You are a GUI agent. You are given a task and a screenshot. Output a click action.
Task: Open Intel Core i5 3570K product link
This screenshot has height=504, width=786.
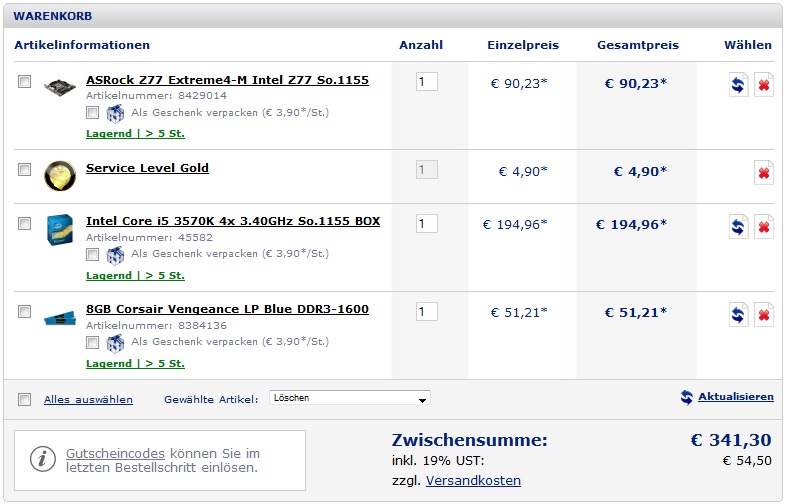[233, 221]
